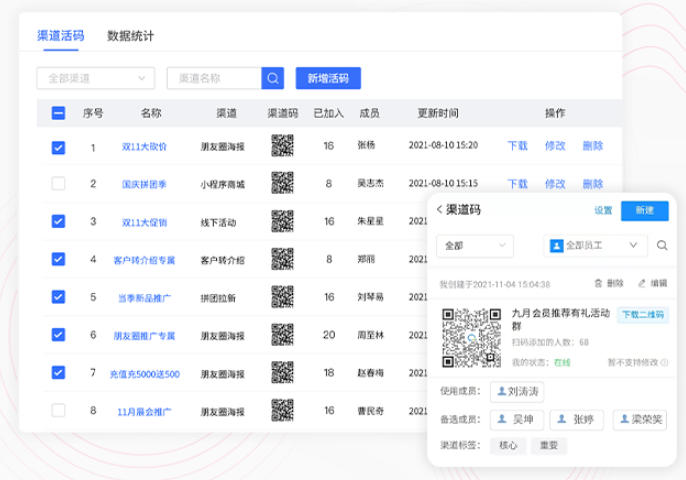Click channel cell 线下活动

tap(218, 223)
